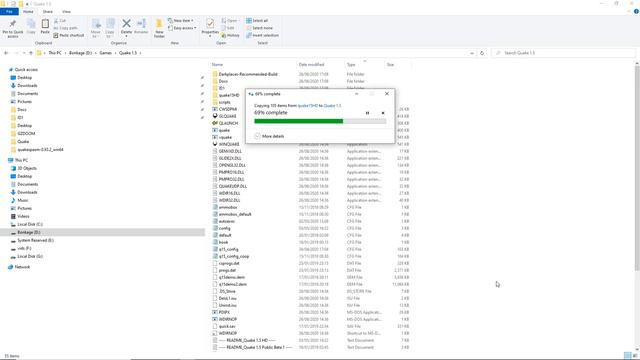640x360 pixels.
Task: Expand the Easy access dropdown
Action: click(182, 28)
